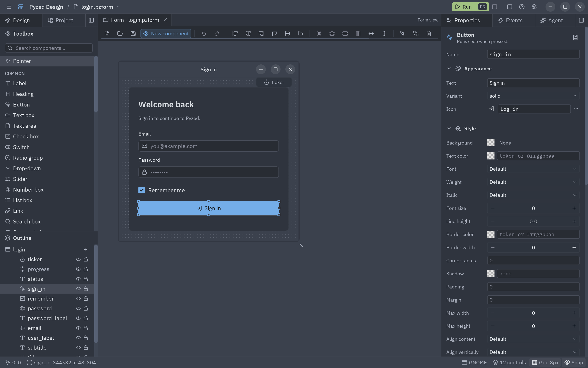This screenshot has height=368, width=588.
Task: Open icon picker ellipsis next to log-in
Action: (576, 109)
